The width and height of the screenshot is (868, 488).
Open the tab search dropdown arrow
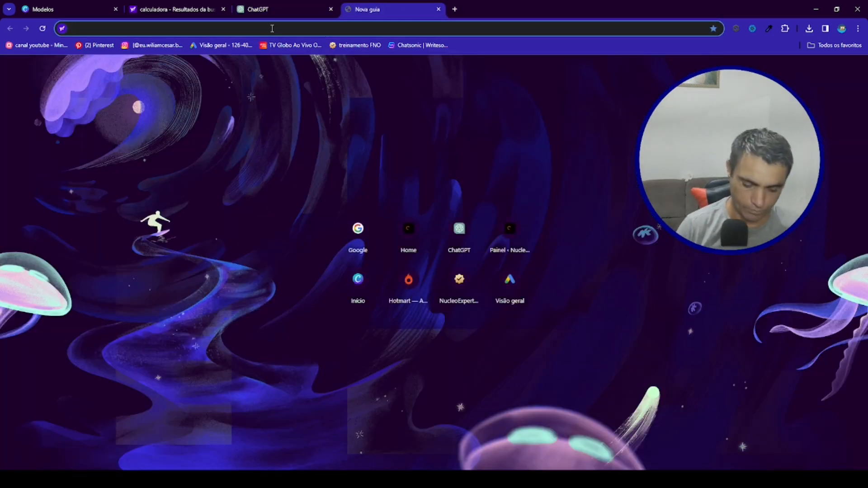click(x=9, y=9)
